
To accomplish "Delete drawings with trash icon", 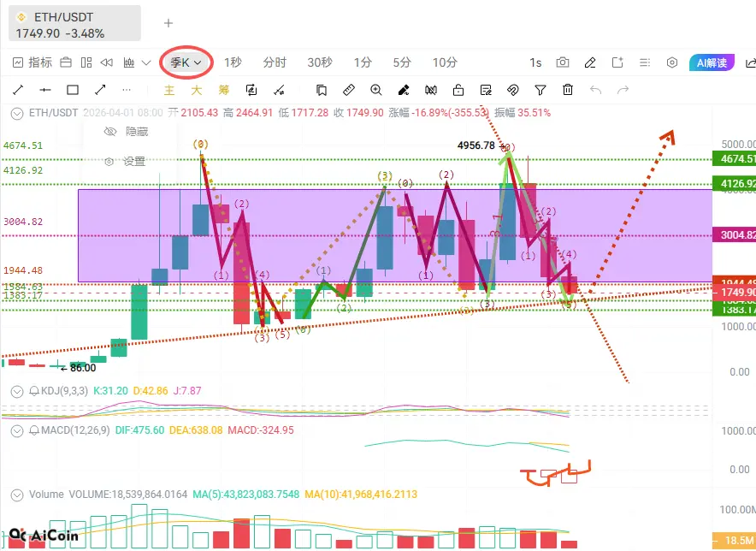I will [568, 90].
